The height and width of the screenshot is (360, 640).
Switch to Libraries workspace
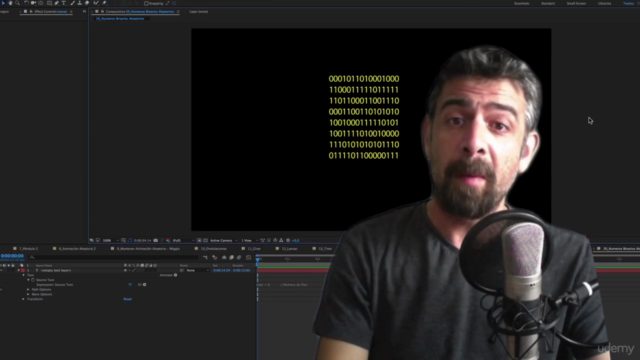[x=604, y=3]
